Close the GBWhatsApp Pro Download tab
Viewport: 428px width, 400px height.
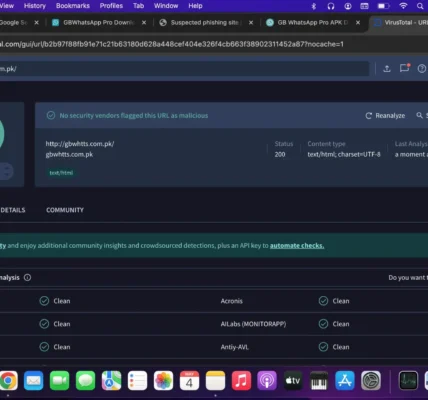tap(144, 22)
